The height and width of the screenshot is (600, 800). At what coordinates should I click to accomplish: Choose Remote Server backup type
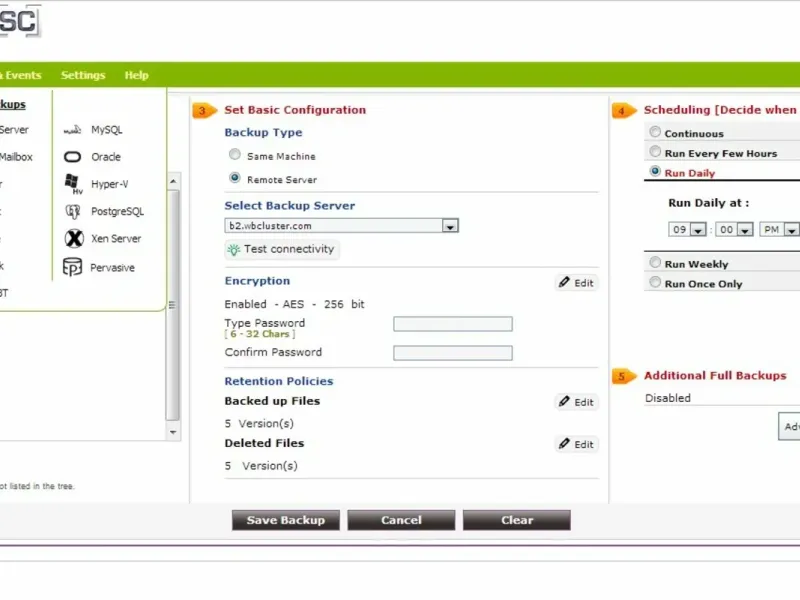[x=235, y=178]
